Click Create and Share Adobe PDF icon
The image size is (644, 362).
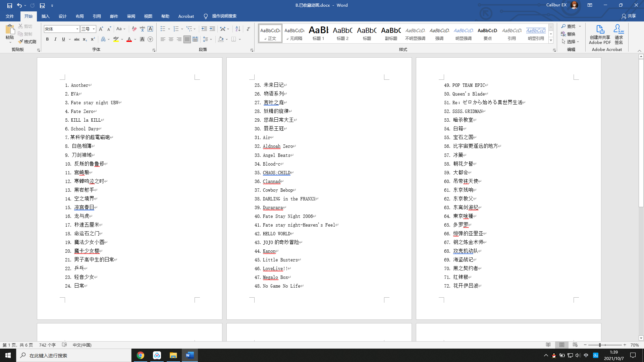[600, 35]
